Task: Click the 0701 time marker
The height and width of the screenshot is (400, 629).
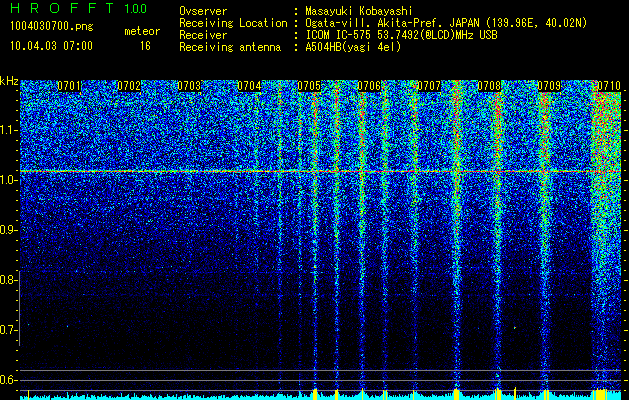Action: 69,86
